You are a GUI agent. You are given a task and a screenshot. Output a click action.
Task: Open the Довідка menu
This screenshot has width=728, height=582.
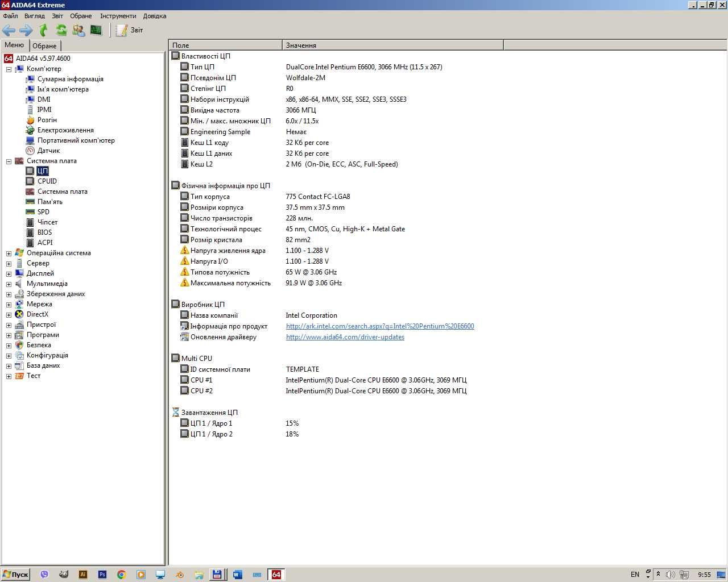(155, 16)
